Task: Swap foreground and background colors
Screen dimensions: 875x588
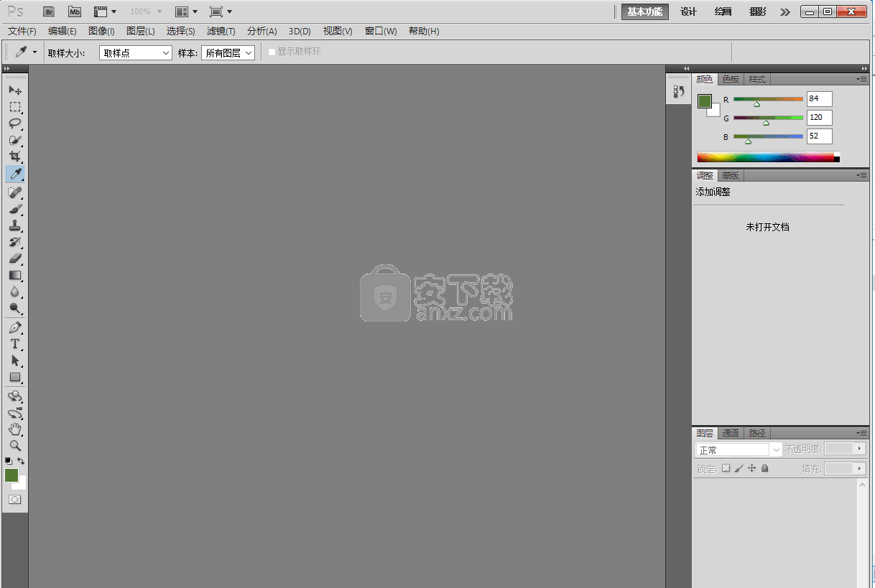Action: (x=21, y=461)
